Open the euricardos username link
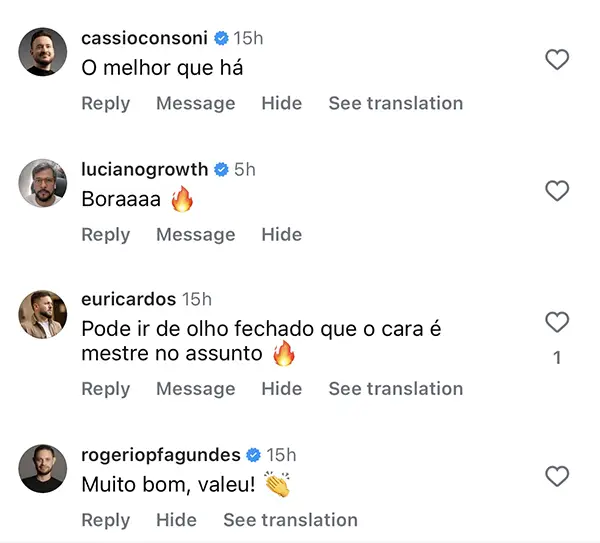 (128, 299)
